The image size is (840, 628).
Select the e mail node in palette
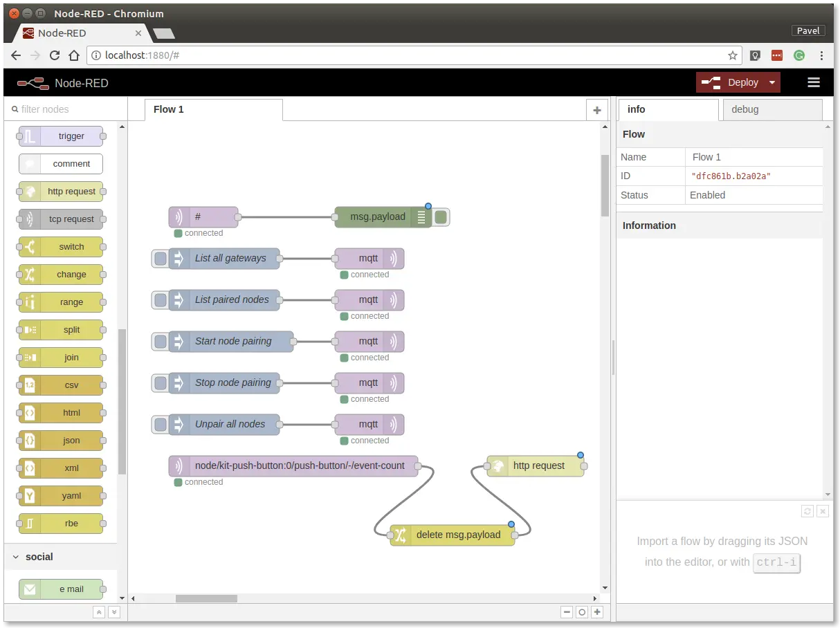click(61, 589)
